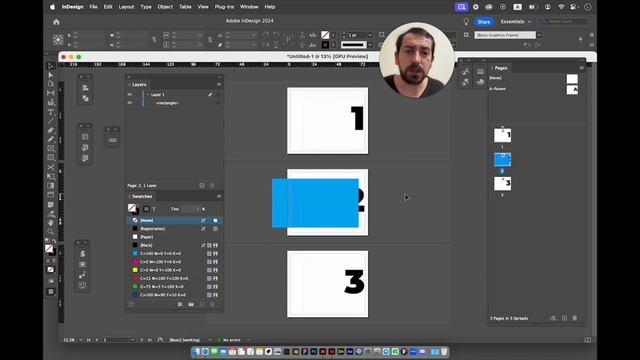
Task: Collapse Layer 1 disclosure triangle
Action: 148,95
